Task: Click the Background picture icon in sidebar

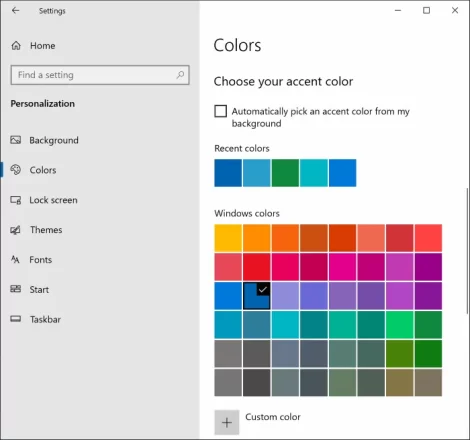Action: (x=16, y=140)
